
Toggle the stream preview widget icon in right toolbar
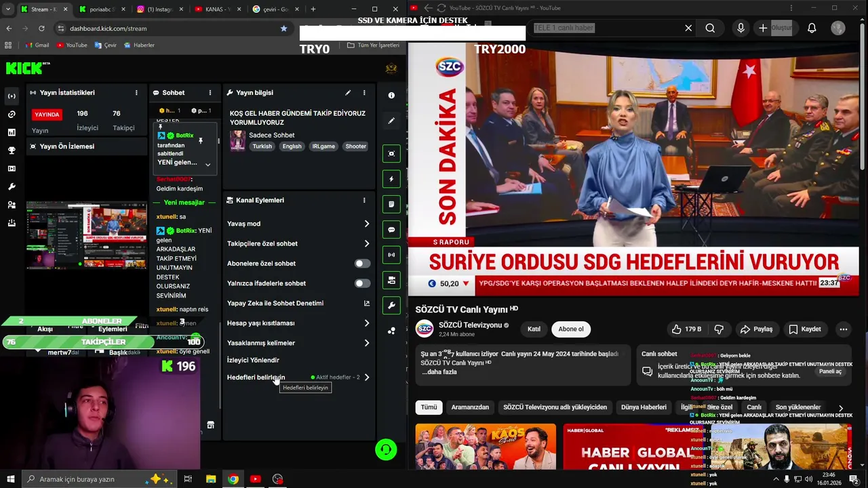tap(391, 154)
